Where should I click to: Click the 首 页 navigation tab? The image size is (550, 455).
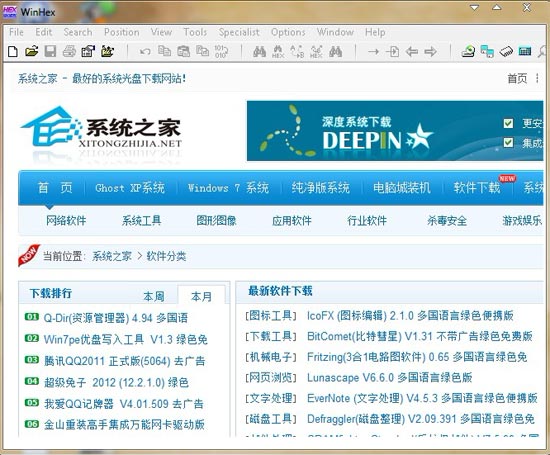click(55, 188)
